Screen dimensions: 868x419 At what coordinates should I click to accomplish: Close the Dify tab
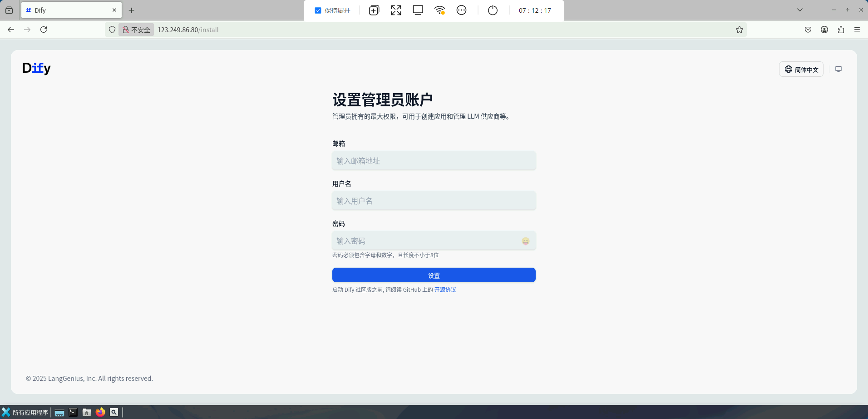click(114, 10)
